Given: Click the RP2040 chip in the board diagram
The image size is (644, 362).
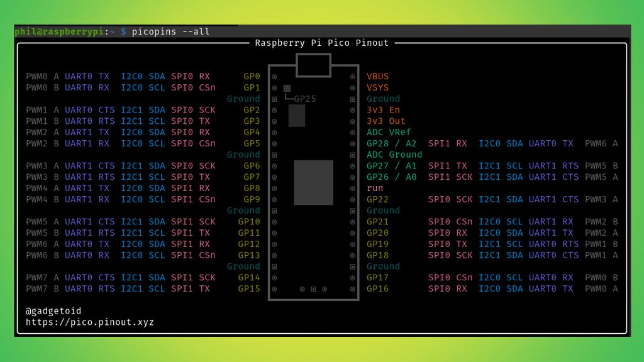Looking at the screenshot, I should (313, 183).
